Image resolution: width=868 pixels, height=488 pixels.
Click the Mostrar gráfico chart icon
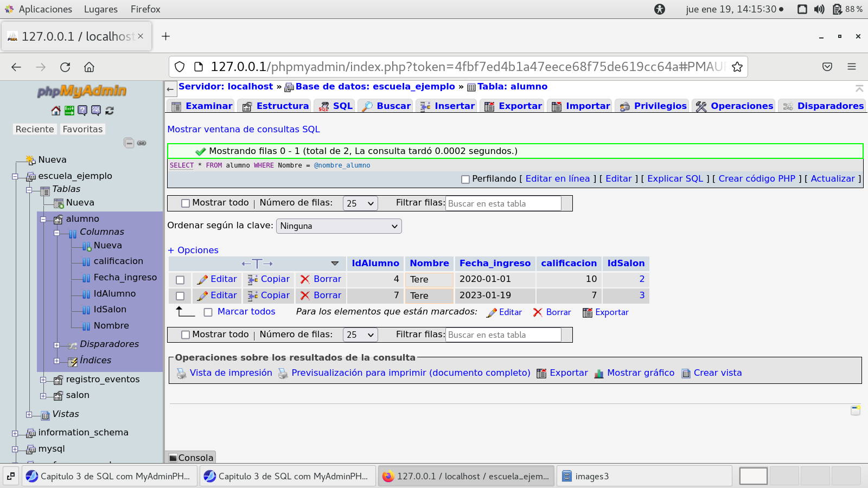(599, 374)
